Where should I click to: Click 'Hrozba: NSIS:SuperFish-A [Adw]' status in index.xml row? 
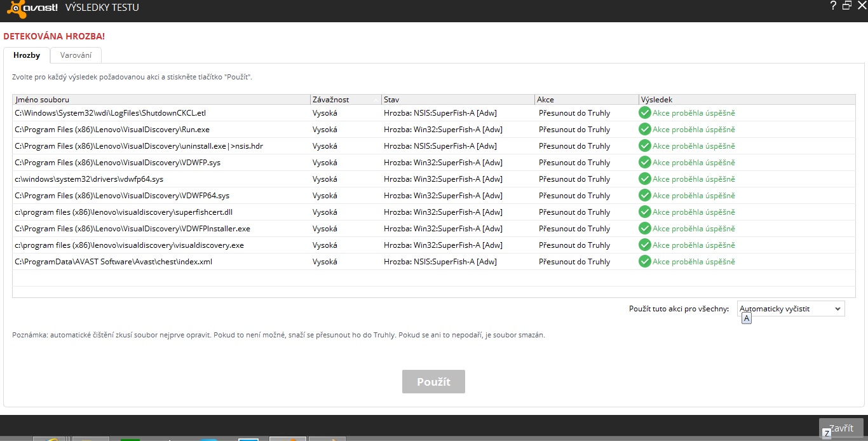440,262
